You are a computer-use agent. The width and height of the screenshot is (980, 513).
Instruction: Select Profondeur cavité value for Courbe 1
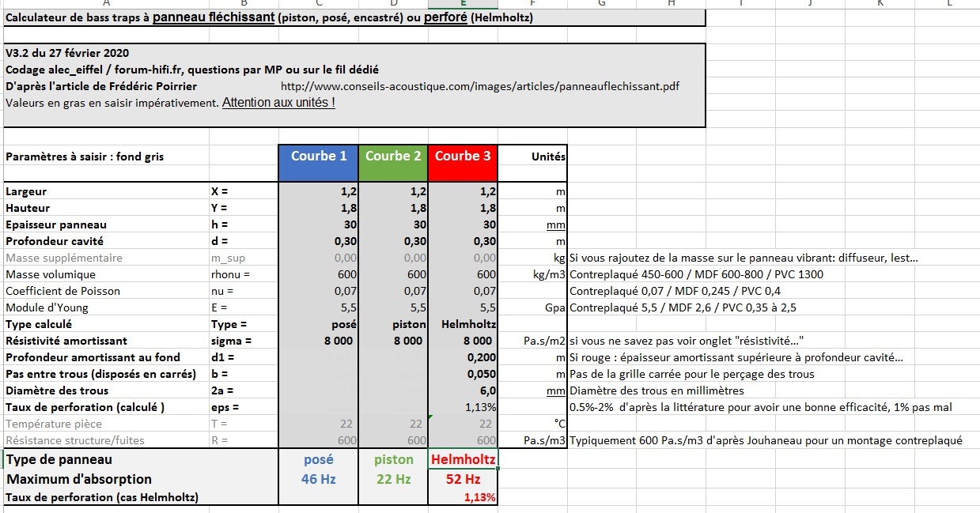point(319,241)
